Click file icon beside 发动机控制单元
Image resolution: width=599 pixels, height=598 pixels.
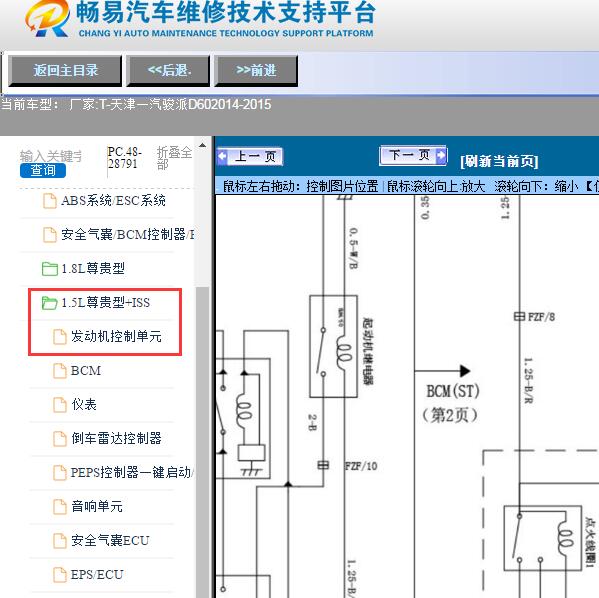point(60,337)
